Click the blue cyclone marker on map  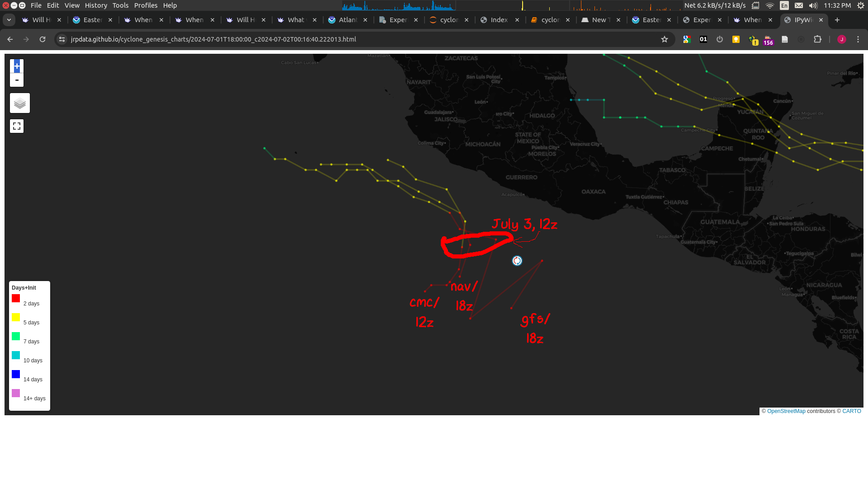tap(517, 261)
